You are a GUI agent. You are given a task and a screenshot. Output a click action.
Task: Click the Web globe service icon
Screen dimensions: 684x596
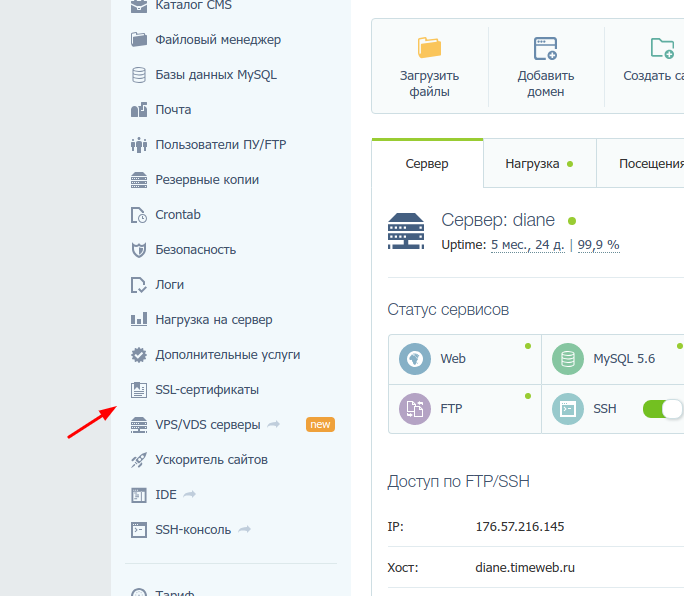(415, 359)
